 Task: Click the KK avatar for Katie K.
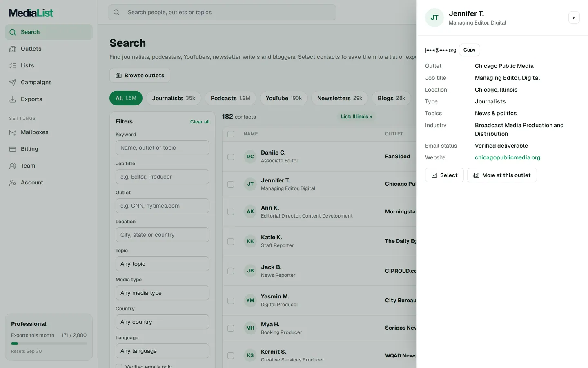250,241
